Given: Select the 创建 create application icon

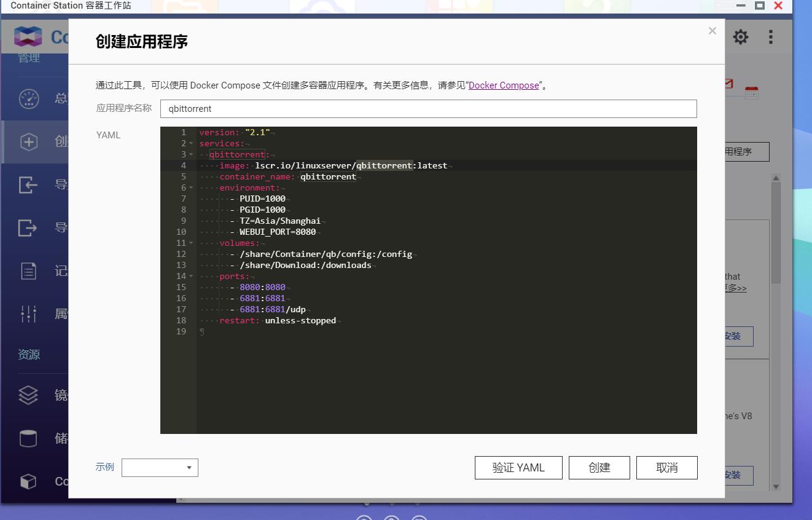Looking at the screenshot, I should pyautogui.click(x=28, y=141).
